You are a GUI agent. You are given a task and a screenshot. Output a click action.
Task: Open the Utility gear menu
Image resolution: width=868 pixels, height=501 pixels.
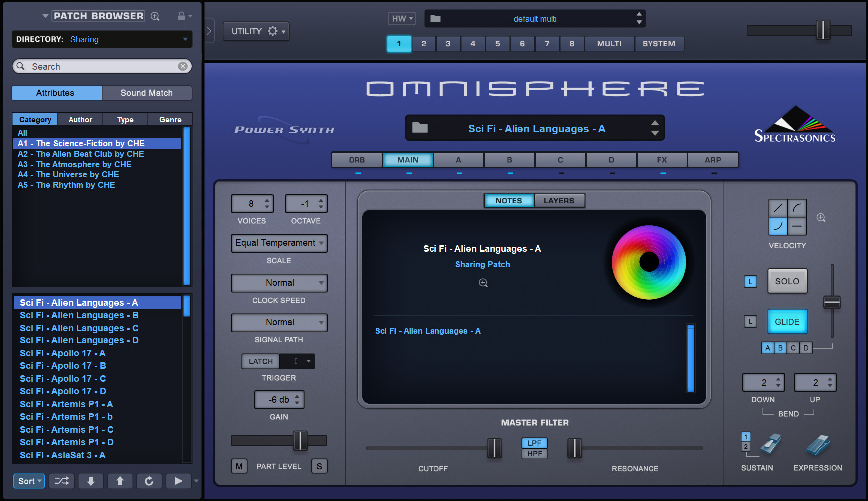(256, 31)
